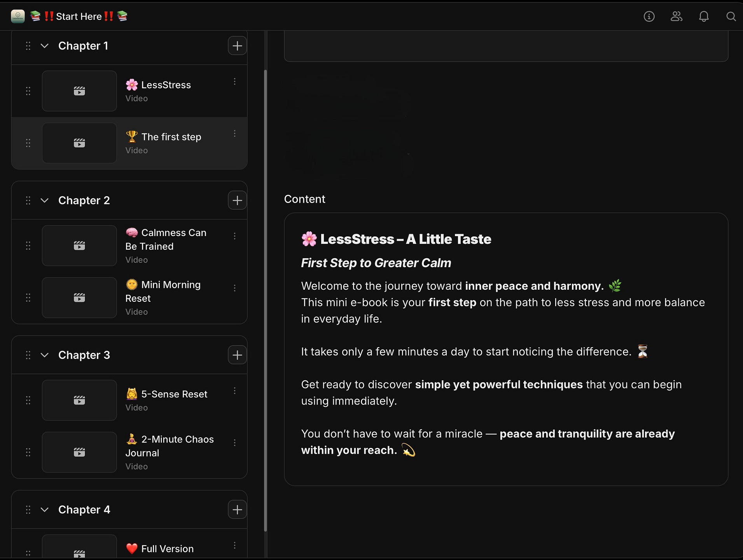Click the 'simple yet powerful techniques' text

click(x=499, y=385)
